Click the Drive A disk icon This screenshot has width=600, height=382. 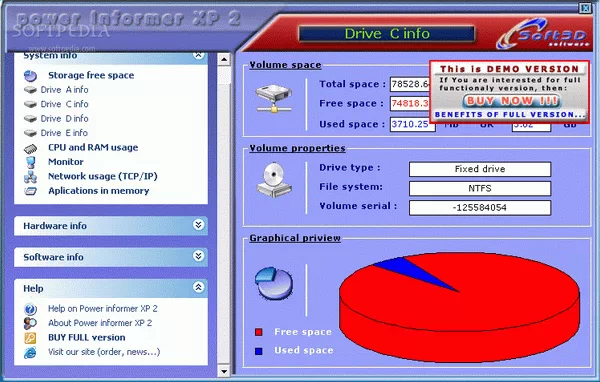tap(30, 90)
